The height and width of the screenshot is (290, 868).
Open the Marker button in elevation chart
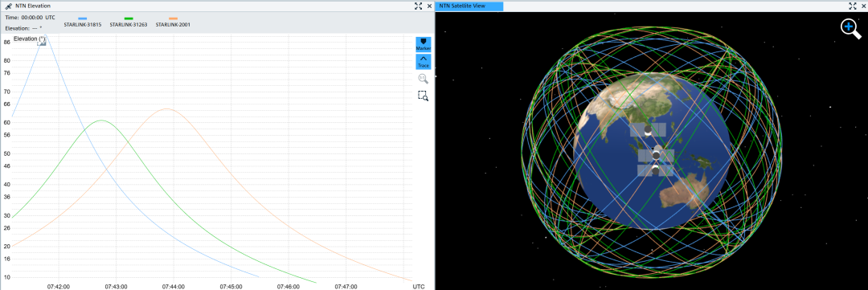pyautogui.click(x=423, y=44)
